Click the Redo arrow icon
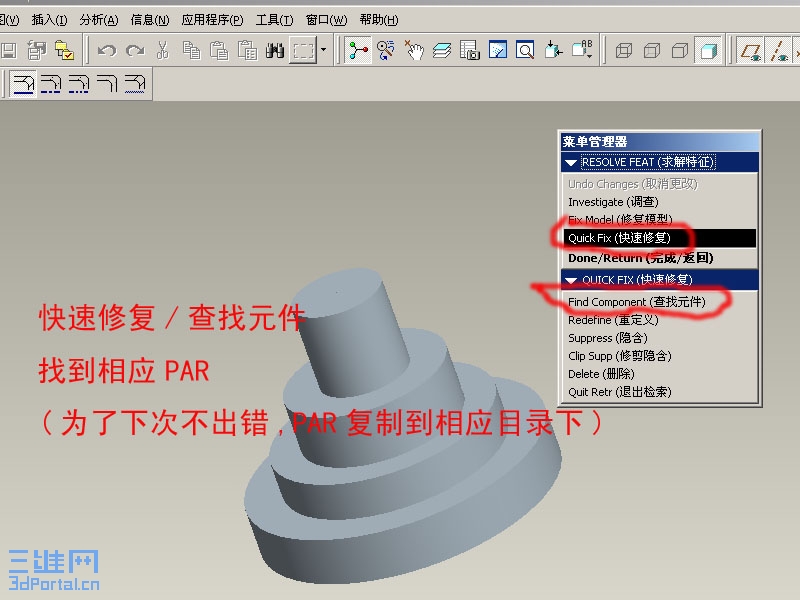Image resolution: width=800 pixels, height=600 pixels. 135,50
